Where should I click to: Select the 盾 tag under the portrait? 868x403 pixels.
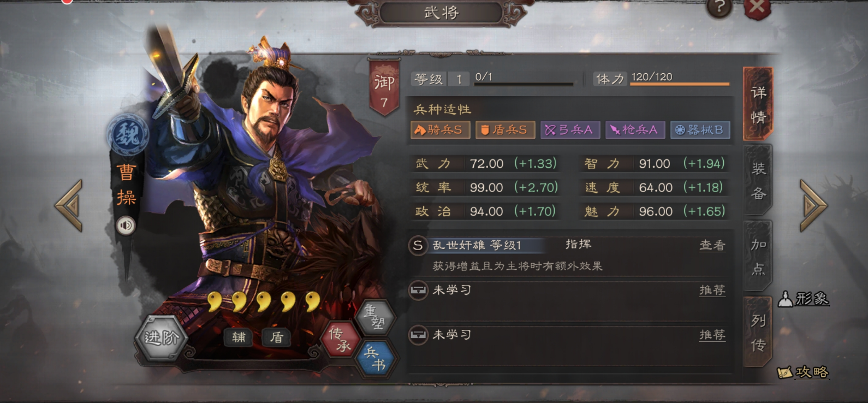click(277, 337)
